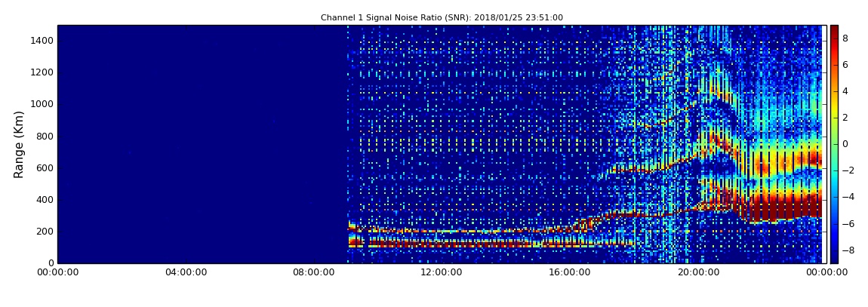Click the 20:00:00 x-axis tick label
The width and height of the screenshot is (868, 307).
697,272
